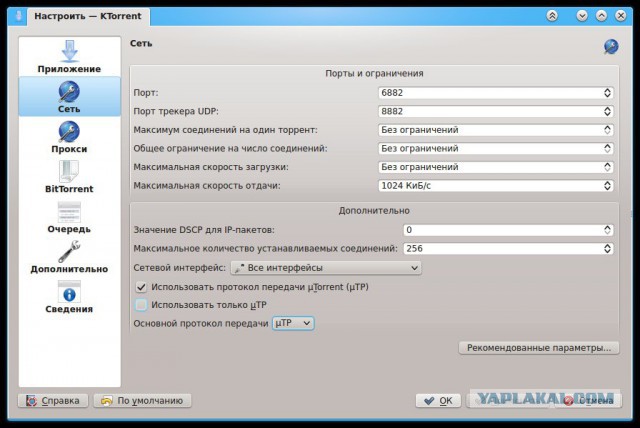Open the Основной протокол передачи µTP dropdown
The image size is (640, 428).
[x=293, y=323]
